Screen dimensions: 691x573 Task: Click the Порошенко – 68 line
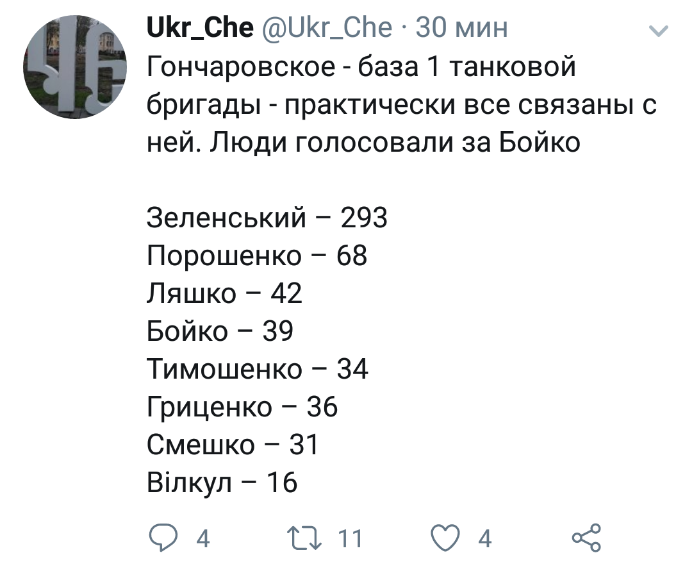[257, 255]
